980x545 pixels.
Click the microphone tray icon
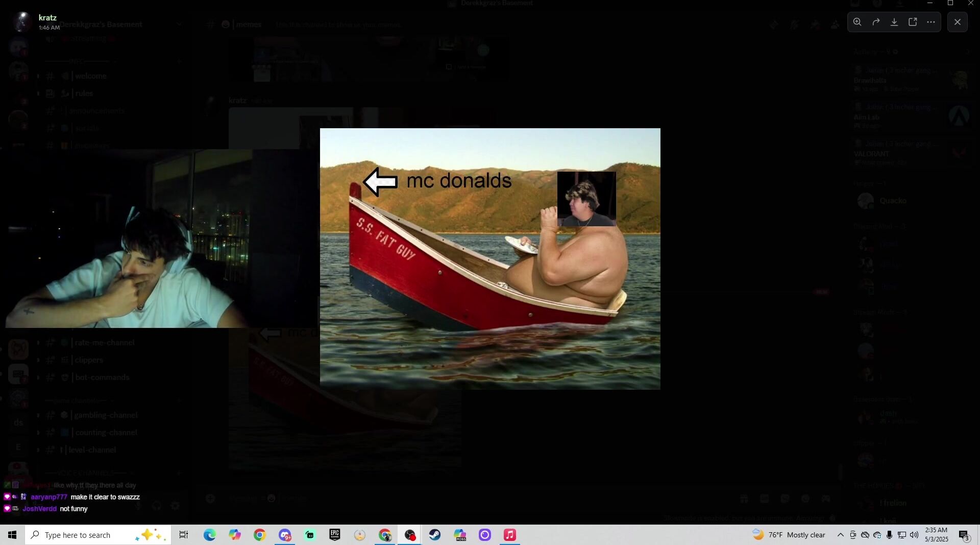tap(890, 535)
